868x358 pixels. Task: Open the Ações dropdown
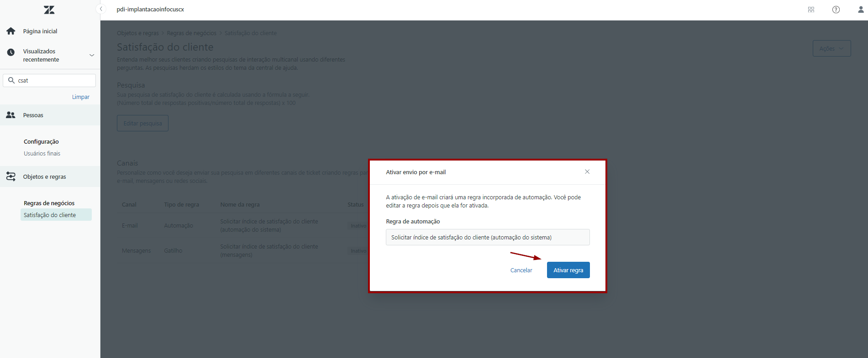(x=831, y=48)
